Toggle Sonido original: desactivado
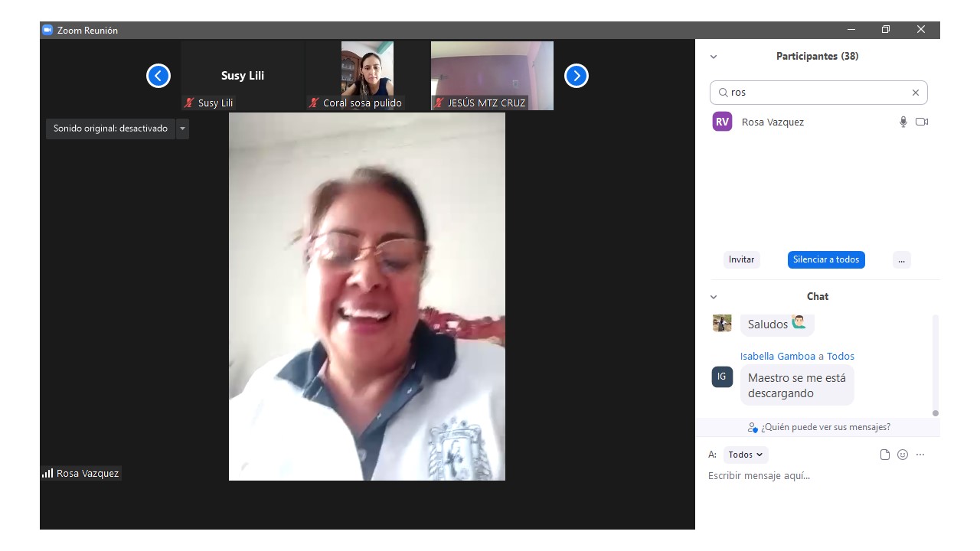980x551 pixels. pyautogui.click(x=110, y=129)
